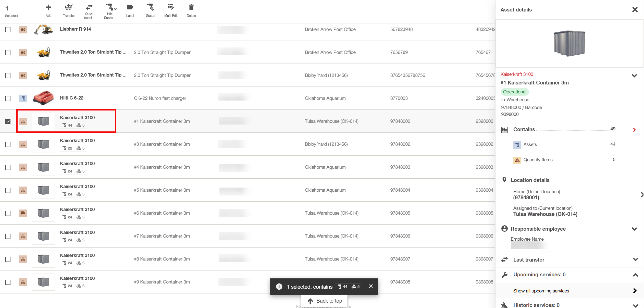Open the #7 Kaiserkraft Container 3m description

click(162, 236)
